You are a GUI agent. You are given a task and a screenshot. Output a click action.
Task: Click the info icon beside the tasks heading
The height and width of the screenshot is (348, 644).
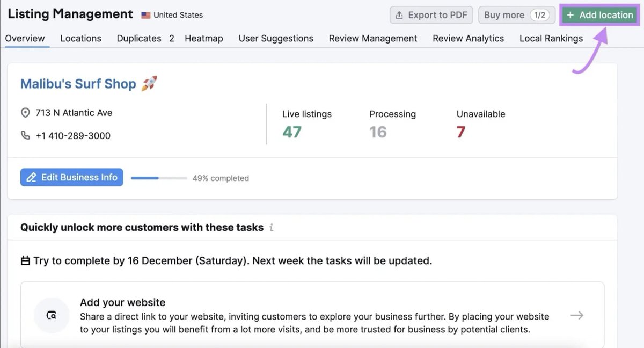(272, 228)
